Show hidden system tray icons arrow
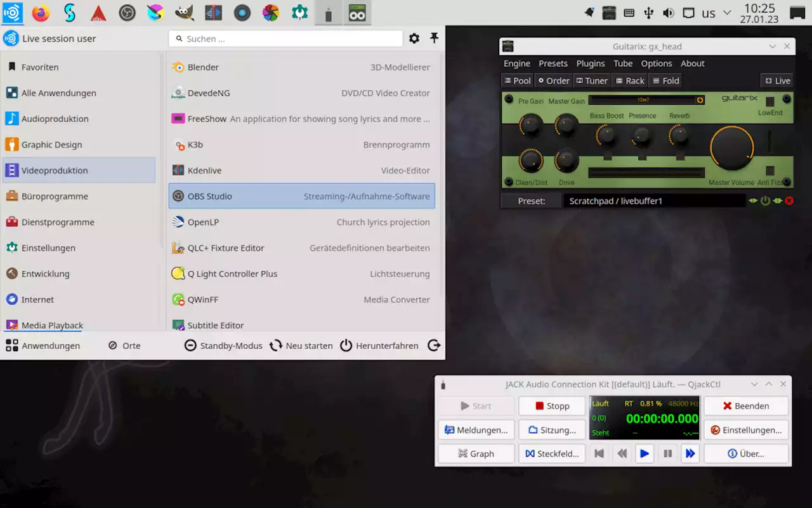 (x=727, y=13)
